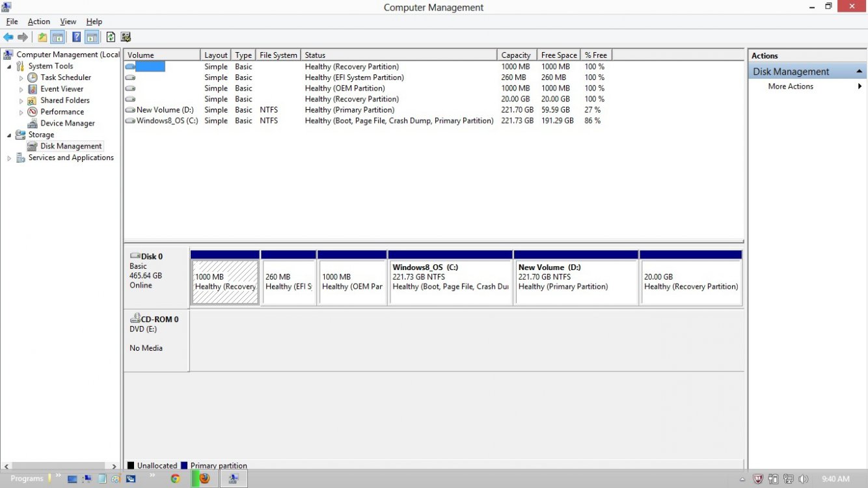Viewport: 868px width, 488px height.
Task: Click the volume speaker tray icon
Action: pyautogui.click(x=804, y=479)
